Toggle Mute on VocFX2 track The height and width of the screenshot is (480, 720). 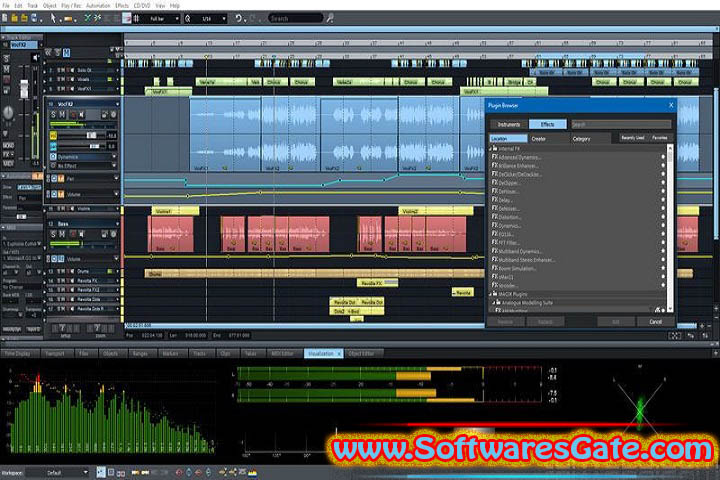click(x=62, y=114)
